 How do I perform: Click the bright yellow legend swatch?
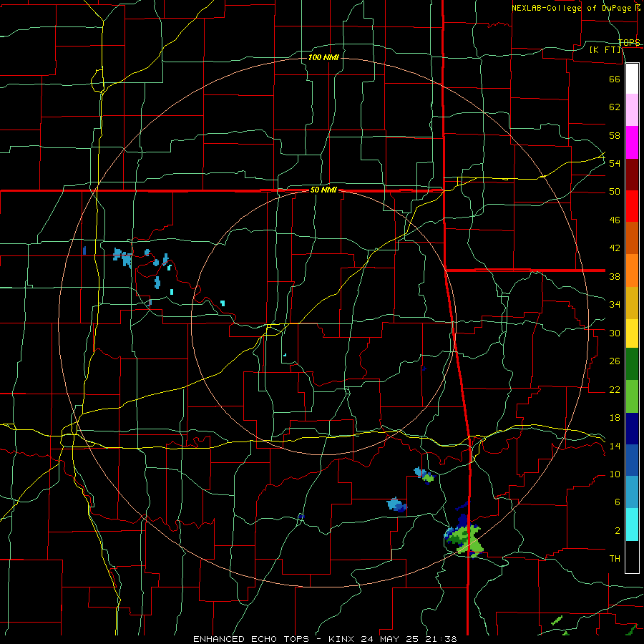632,333
